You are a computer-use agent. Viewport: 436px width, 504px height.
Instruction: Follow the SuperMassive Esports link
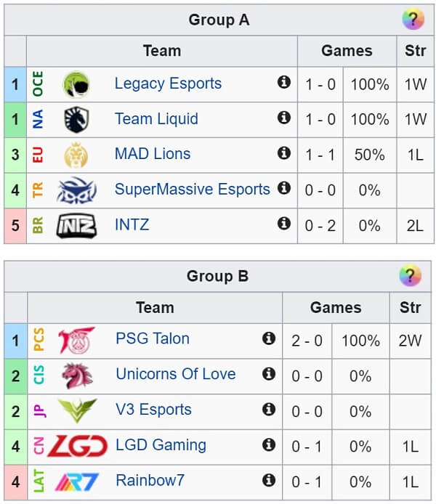click(x=193, y=189)
